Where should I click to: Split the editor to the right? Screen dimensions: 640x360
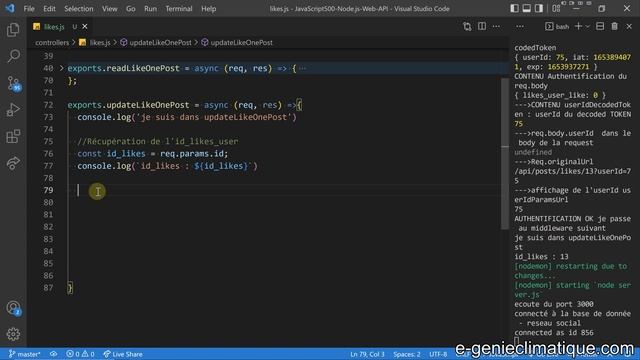482,27
